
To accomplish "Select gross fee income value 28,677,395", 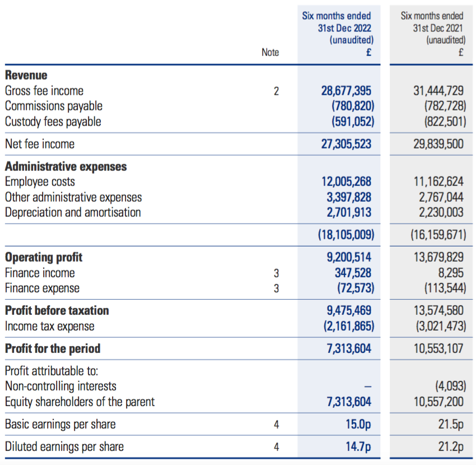I will 346,91.
